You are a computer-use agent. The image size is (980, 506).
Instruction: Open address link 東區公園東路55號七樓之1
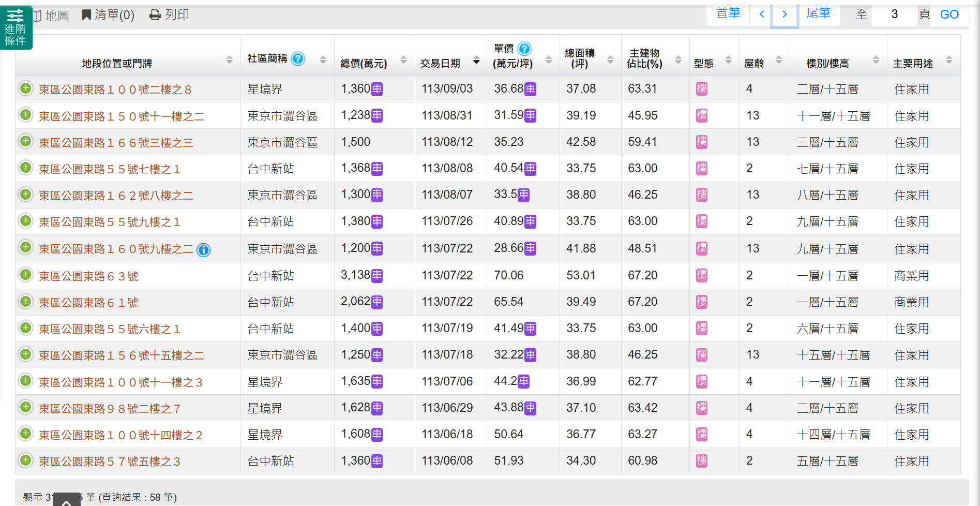coord(110,169)
